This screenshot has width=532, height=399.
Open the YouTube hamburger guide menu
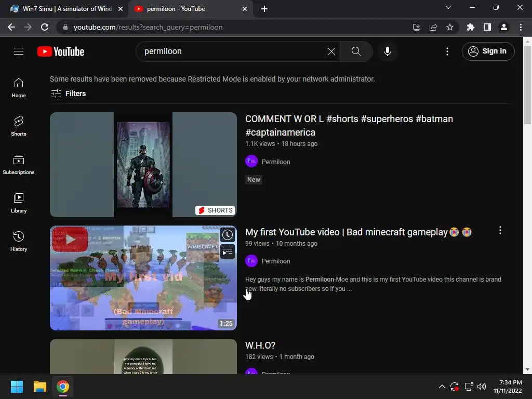point(19,51)
